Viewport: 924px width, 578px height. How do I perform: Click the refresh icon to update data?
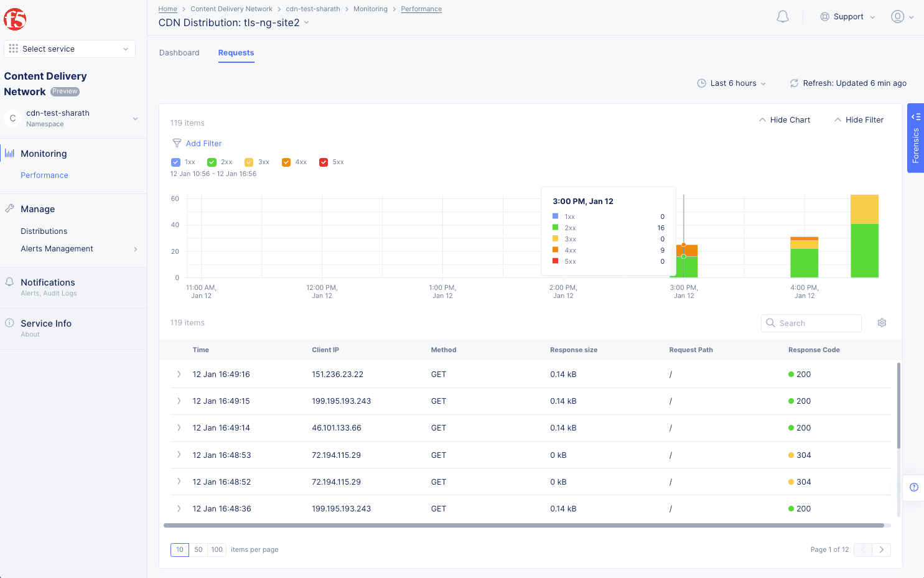click(x=794, y=83)
